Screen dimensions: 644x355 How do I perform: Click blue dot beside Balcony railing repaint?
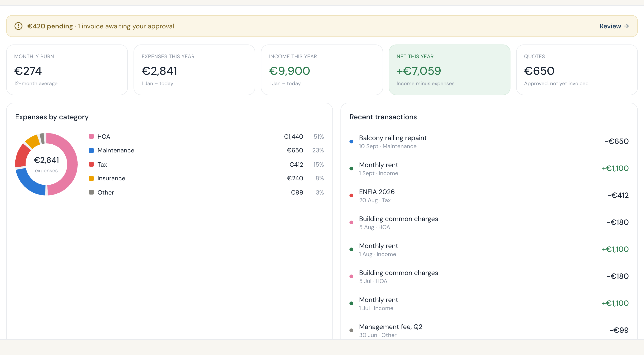pyautogui.click(x=351, y=141)
